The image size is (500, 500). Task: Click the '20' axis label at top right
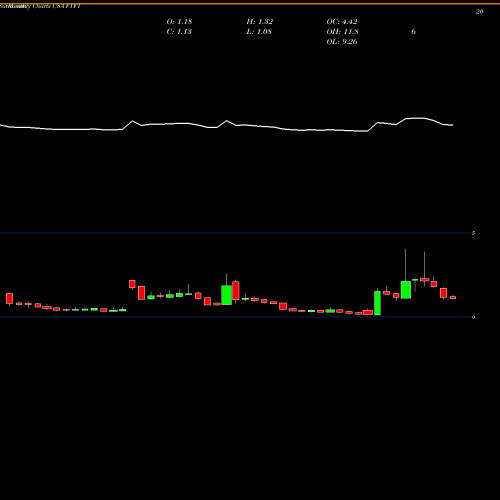[479, 12]
